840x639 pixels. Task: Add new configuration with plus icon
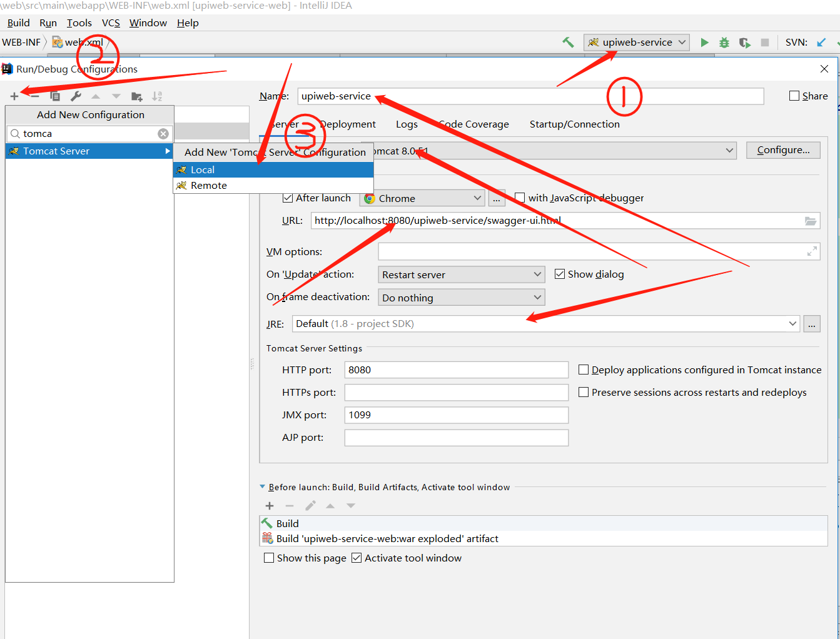[x=14, y=96]
